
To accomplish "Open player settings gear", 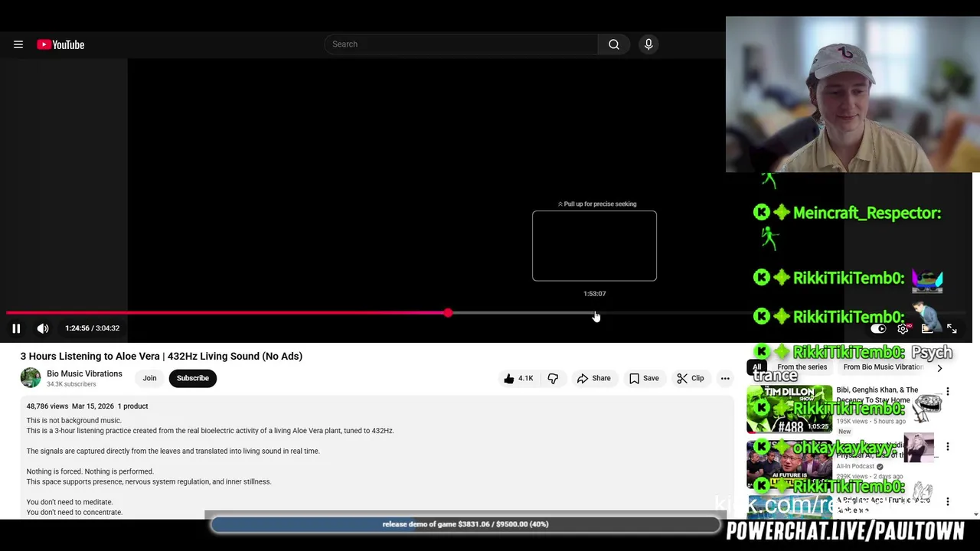I will (x=903, y=328).
